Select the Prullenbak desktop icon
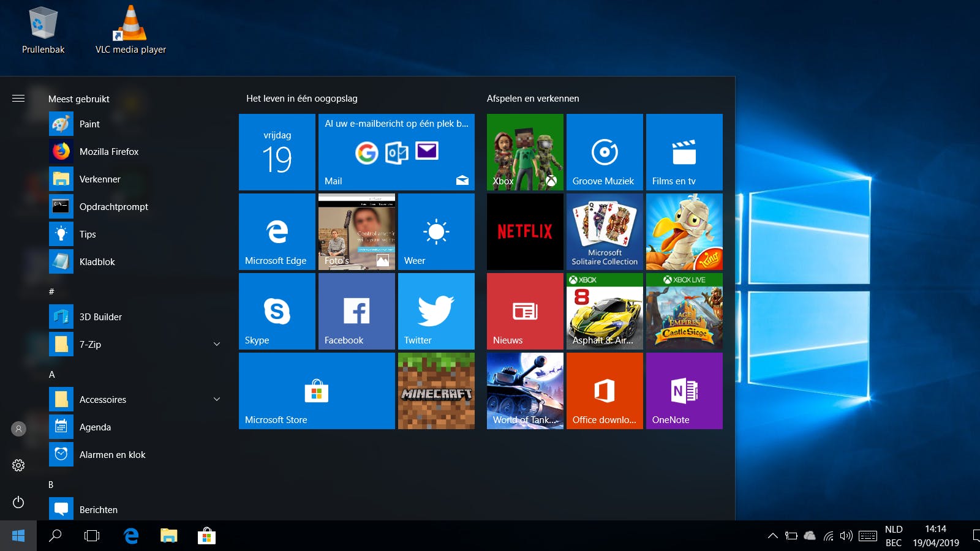Screen dimensions: 980x551 click(x=43, y=31)
